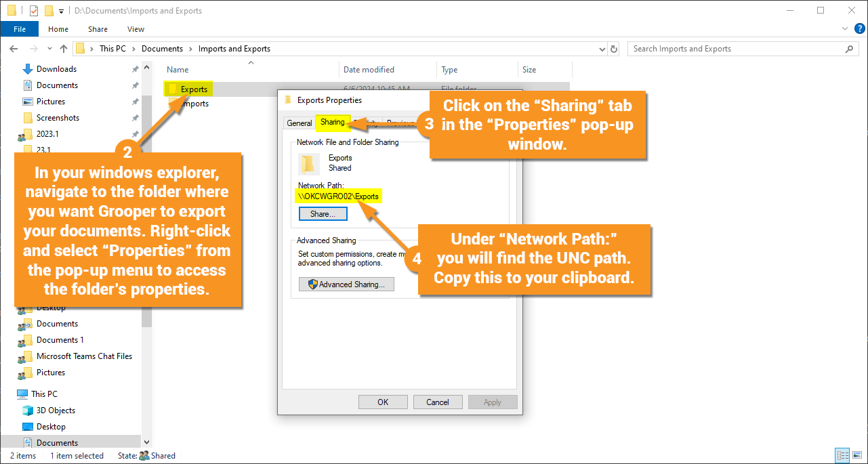Go up one folder level

(64, 49)
